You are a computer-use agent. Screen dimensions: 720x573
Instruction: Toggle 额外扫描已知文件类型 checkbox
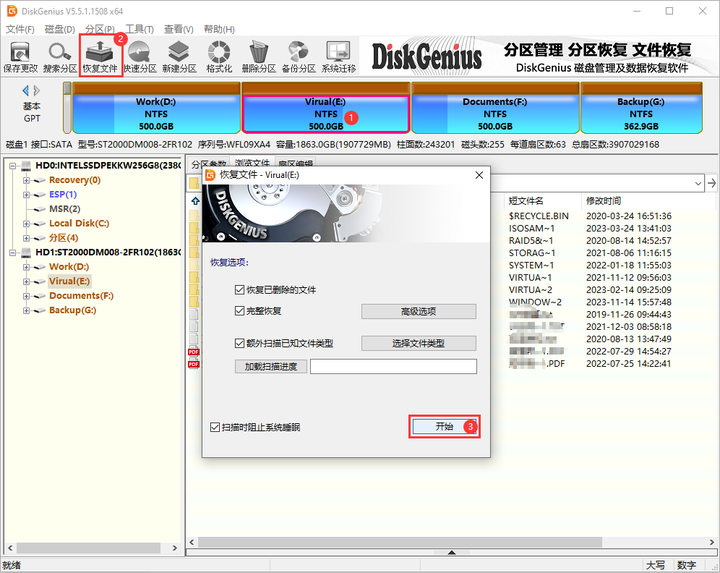239,343
